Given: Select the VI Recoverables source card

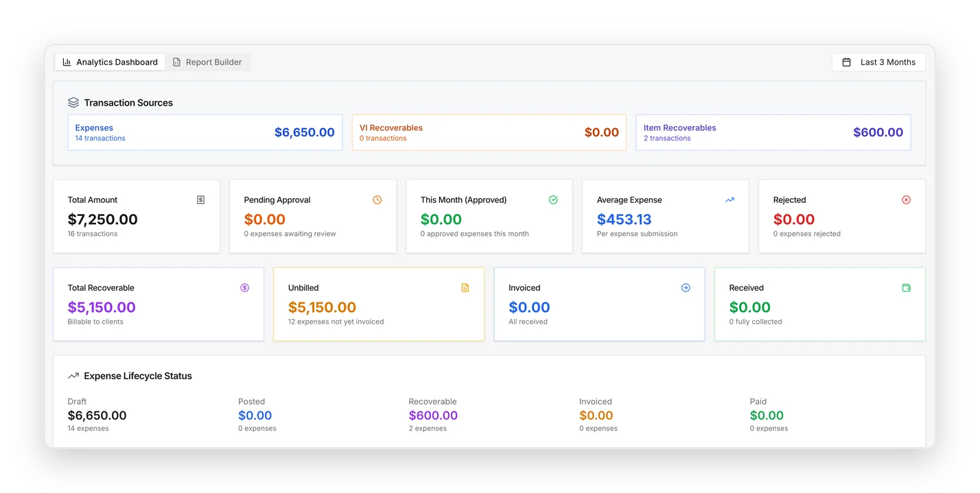Looking at the screenshot, I should (489, 132).
